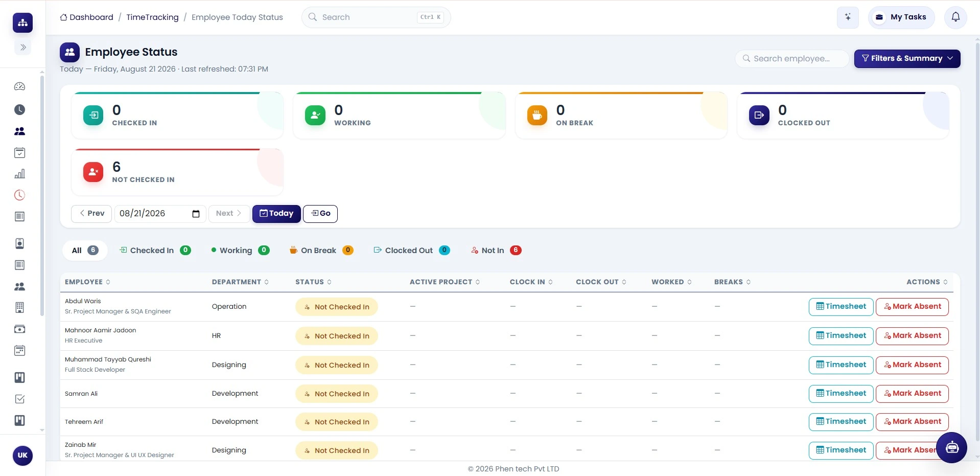Sort by Clock In column

[x=531, y=282]
